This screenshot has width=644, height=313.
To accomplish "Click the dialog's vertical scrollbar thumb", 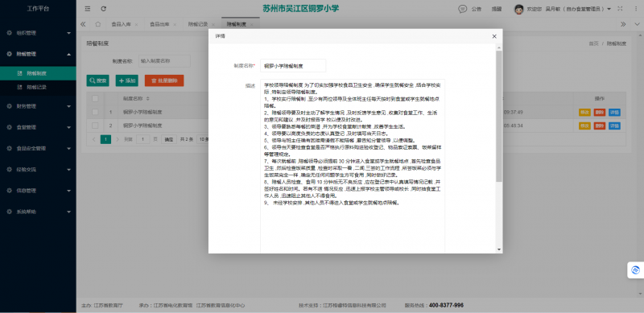I will [498, 116].
